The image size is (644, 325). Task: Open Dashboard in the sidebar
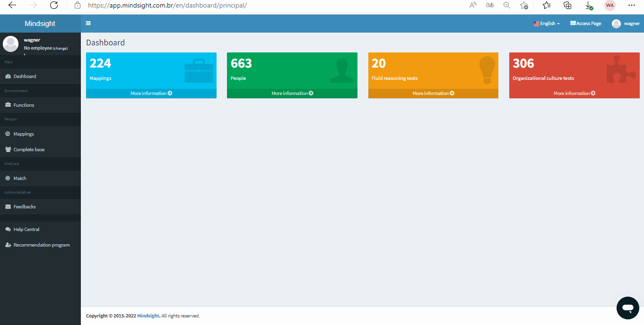pyautogui.click(x=40, y=76)
